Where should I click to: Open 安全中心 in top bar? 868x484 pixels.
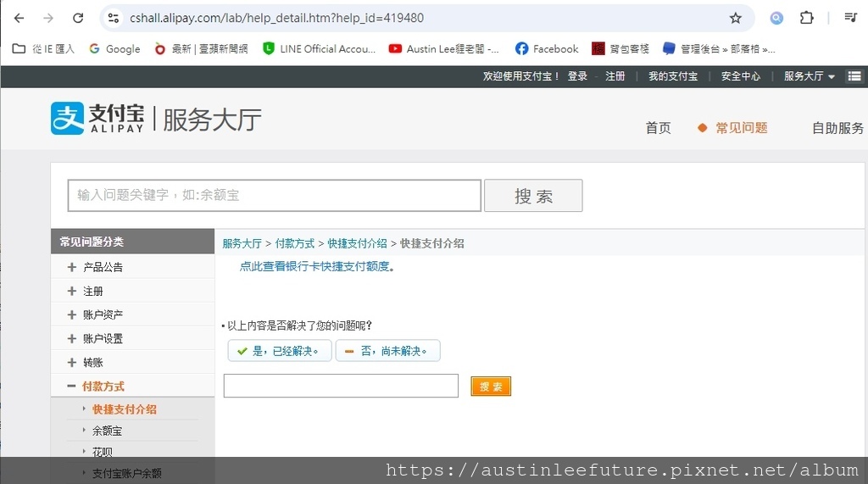point(740,76)
